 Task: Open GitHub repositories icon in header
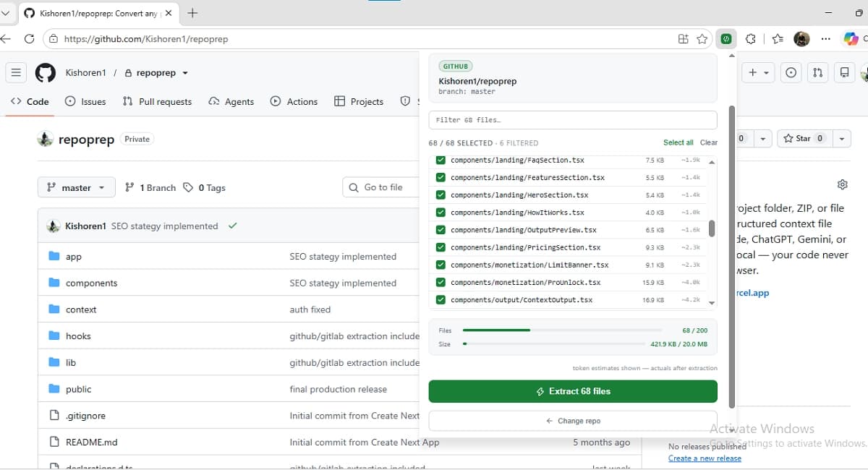pos(843,72)
